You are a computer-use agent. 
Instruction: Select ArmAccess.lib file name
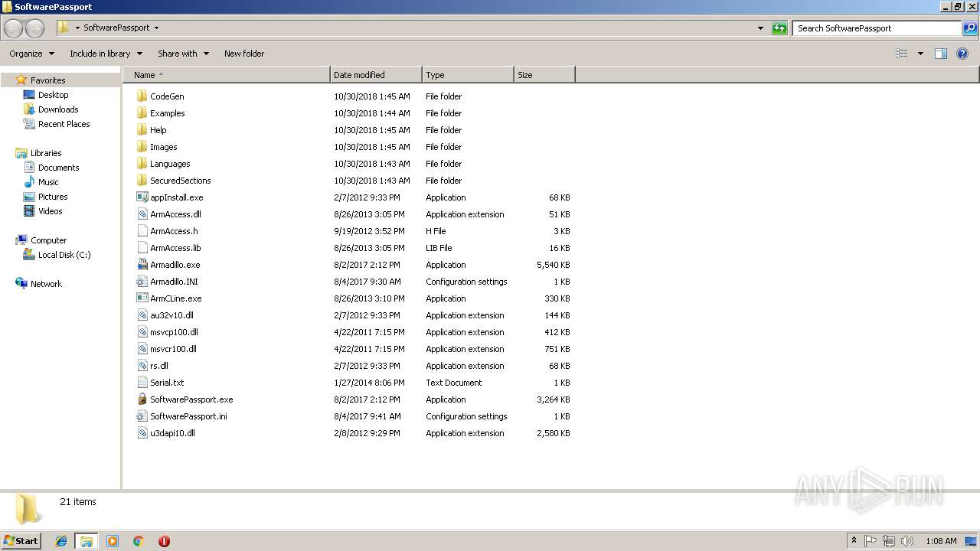pyautogui.click(x=175, y=248)
